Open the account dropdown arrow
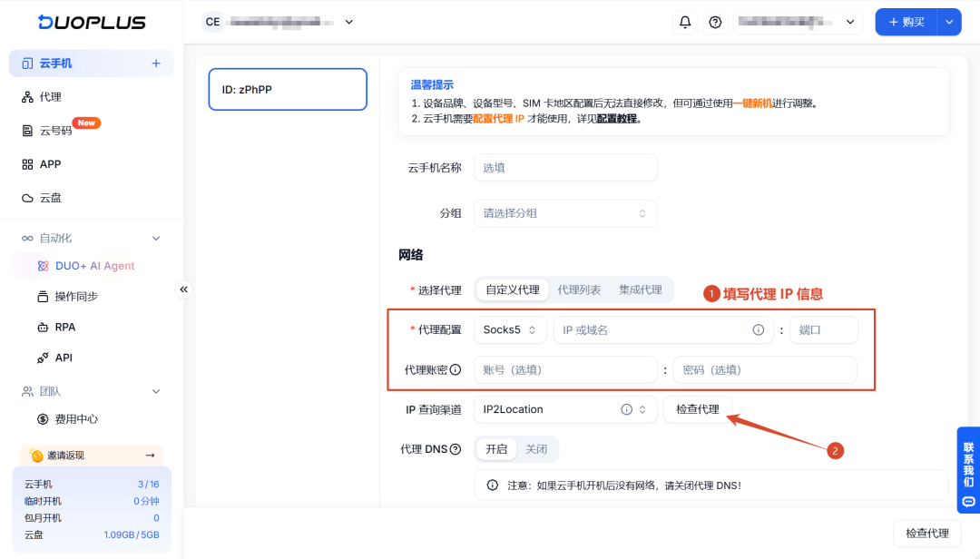The height and width of the screenshot is (559, 980). (x=850, y=22)
